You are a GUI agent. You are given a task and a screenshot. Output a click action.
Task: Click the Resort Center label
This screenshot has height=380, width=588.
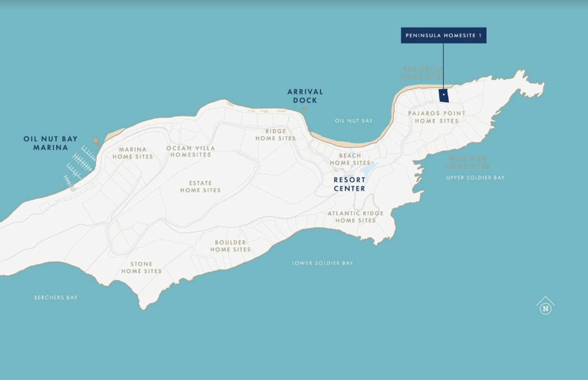pos(349,184)
